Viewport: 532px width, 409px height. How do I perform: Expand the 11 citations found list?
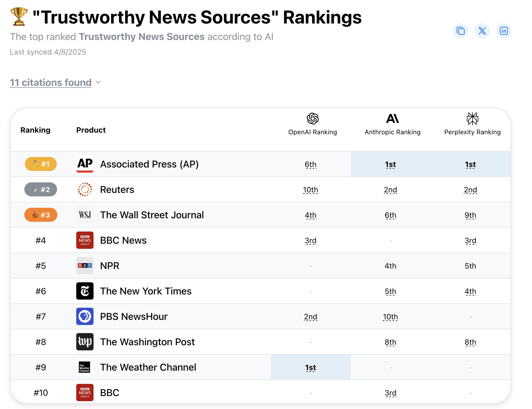(51, 82)
